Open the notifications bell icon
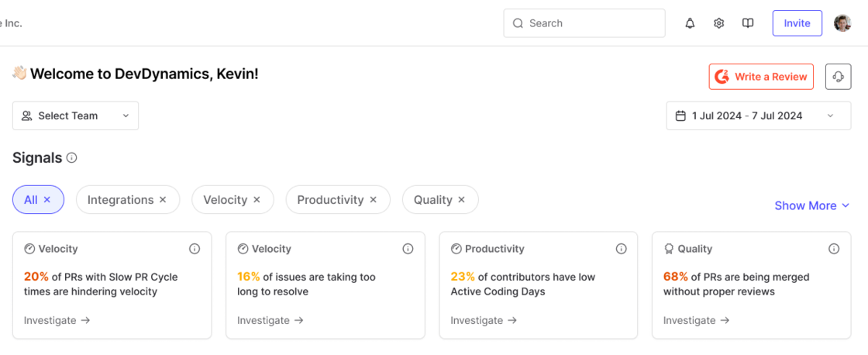868x355 pixels. (x=690, y=23)
